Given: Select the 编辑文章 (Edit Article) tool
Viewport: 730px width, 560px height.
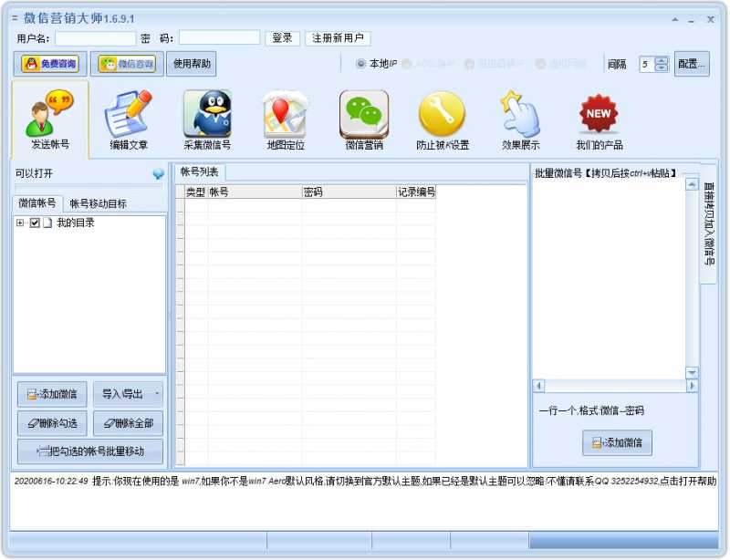Looking at the screenshot, I should 128,119.
